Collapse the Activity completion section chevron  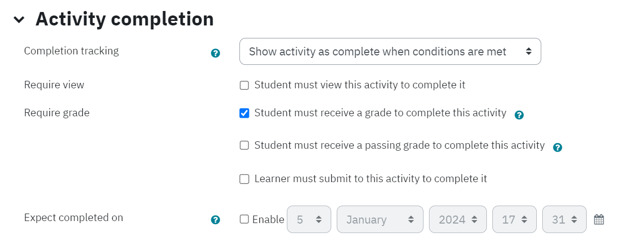point(19,20)
